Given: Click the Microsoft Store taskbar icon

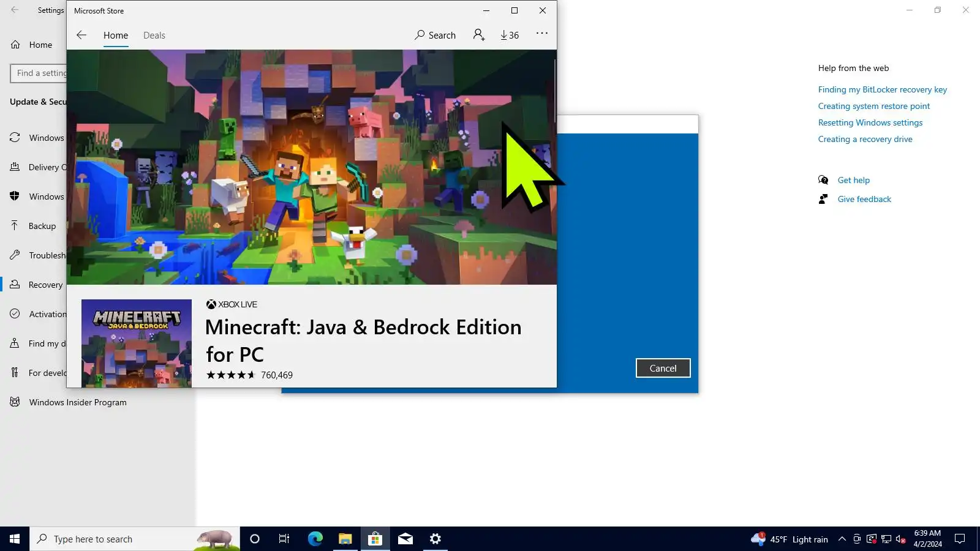Looking at the screenshot, I should pos(375,539).
